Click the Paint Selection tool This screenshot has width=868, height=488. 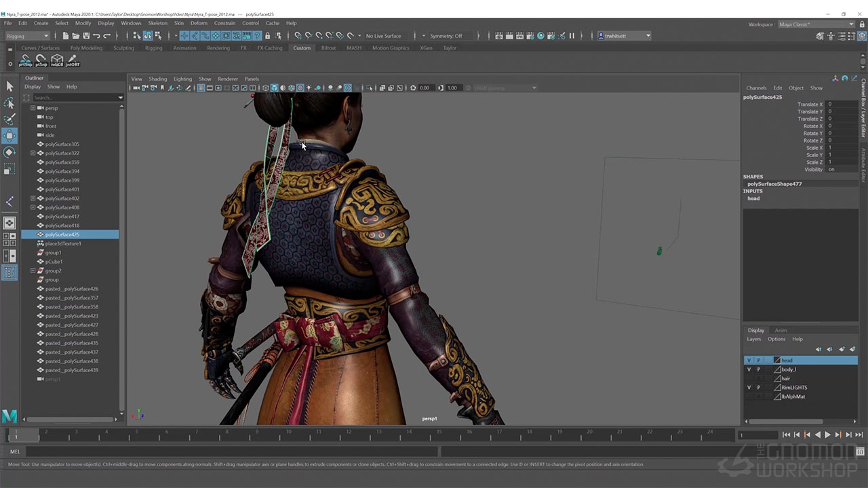click(x=9, y=119)
